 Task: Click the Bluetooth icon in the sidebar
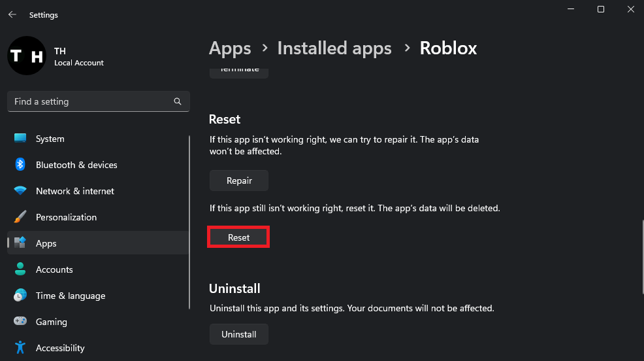[20, 164]
